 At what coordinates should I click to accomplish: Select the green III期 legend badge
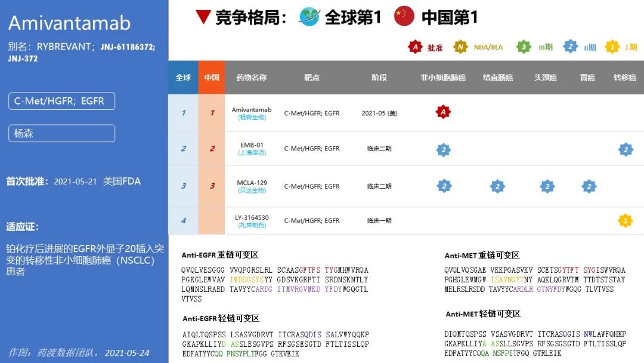(x=524, y=47)
